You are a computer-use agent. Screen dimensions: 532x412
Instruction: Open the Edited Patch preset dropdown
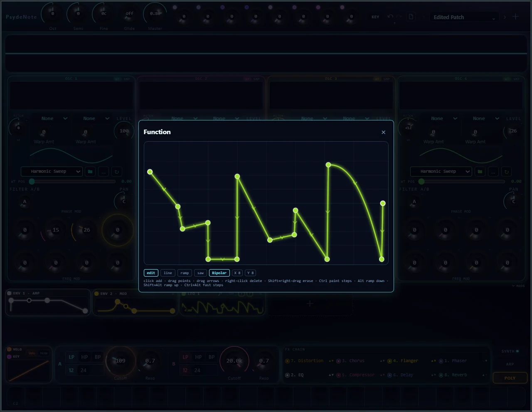pos(464,17)
